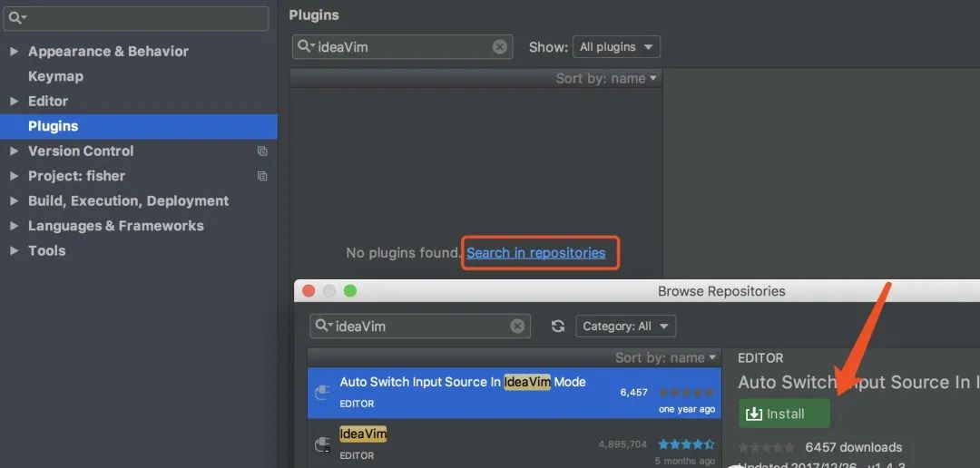Viewport: 980px width, 468px height.
Task: Click the 6457 downloads text
Action: [853, 447]
